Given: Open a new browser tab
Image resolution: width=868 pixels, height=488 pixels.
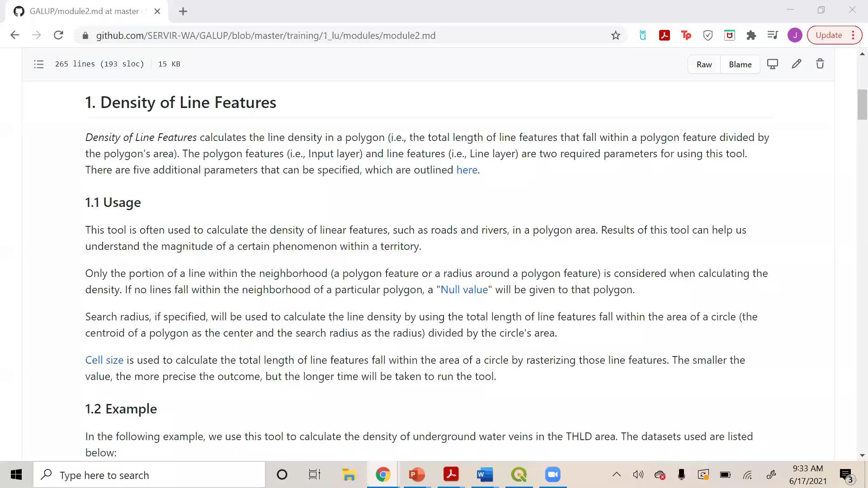Looking at the screenshot, I should coord(183,11).
